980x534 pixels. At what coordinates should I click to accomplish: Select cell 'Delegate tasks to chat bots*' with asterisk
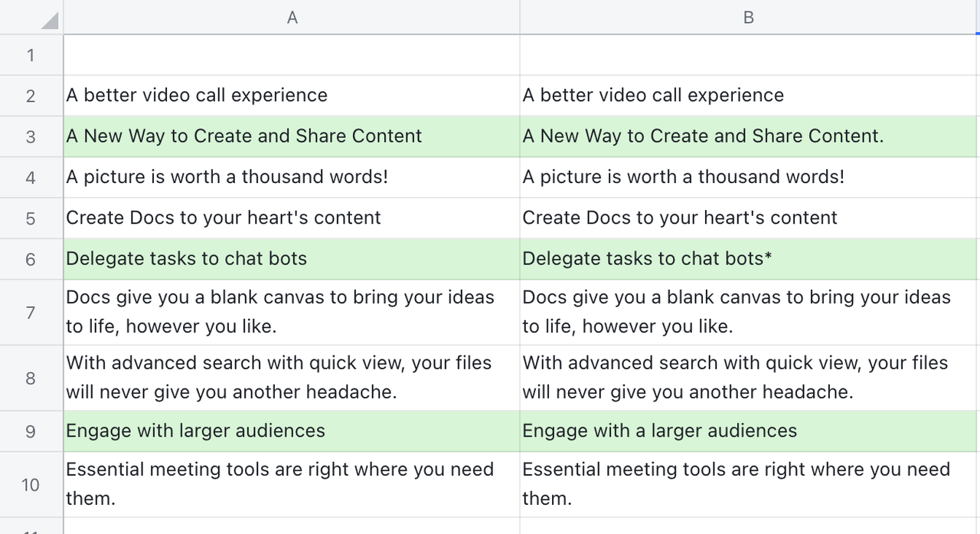click(x=646, y=259)
